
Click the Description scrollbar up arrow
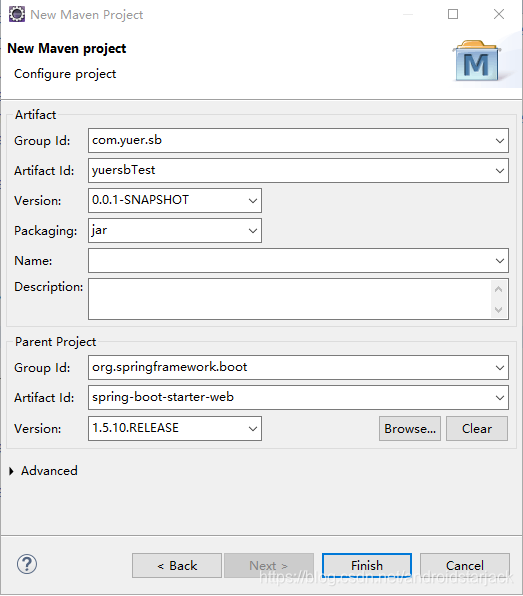tap(499, 289)
